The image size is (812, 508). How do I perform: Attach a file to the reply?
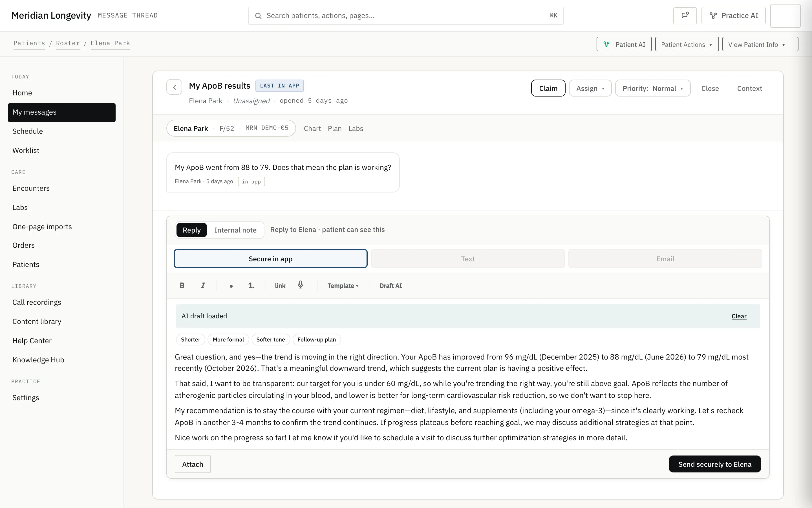pos(193,464)
